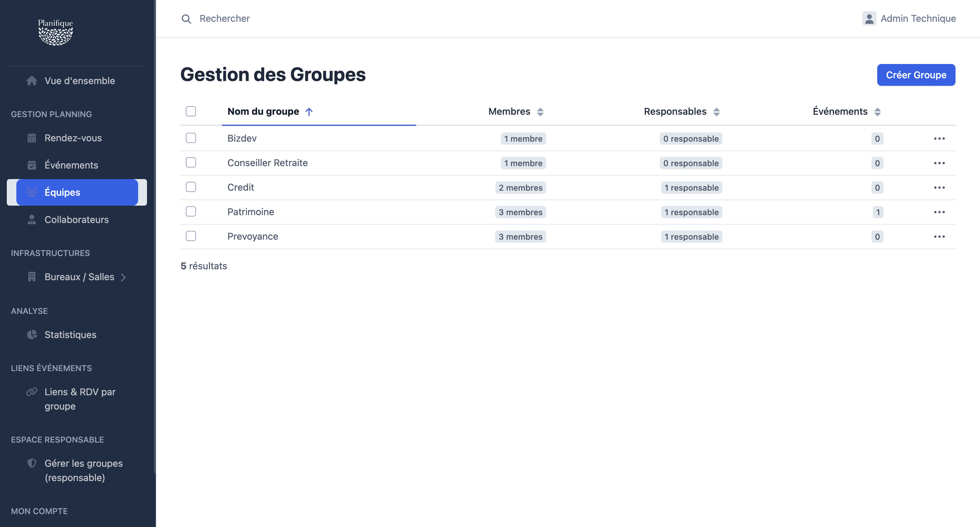Check the Prevoyance row checkbox
Screen dimensions: 980x527
coord(191,236)
